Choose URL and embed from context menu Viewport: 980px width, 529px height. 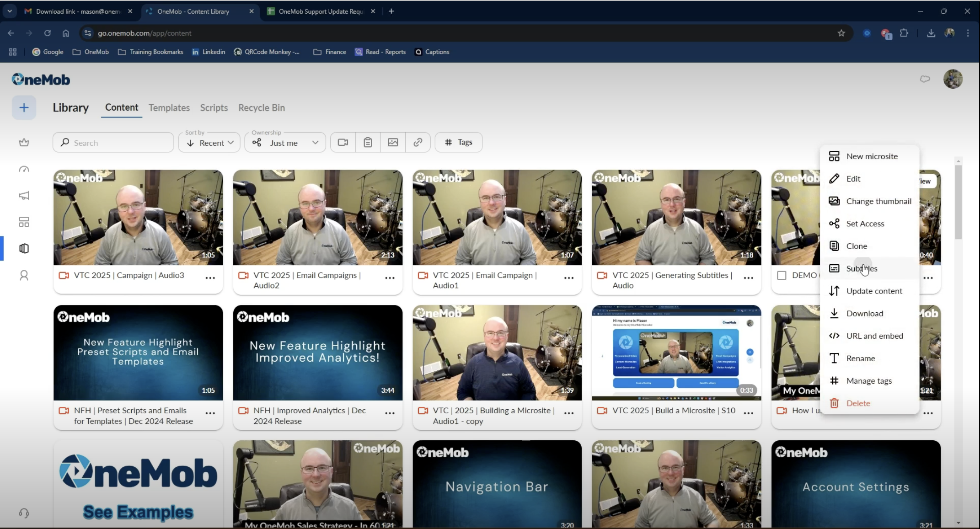click(x=869, y=336)
